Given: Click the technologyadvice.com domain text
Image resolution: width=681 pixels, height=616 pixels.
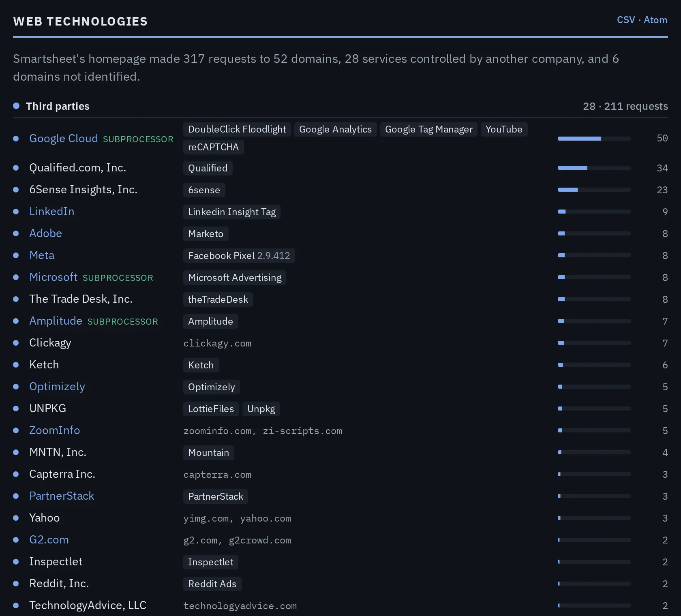Looking at the screenshot, I should 240,606.
